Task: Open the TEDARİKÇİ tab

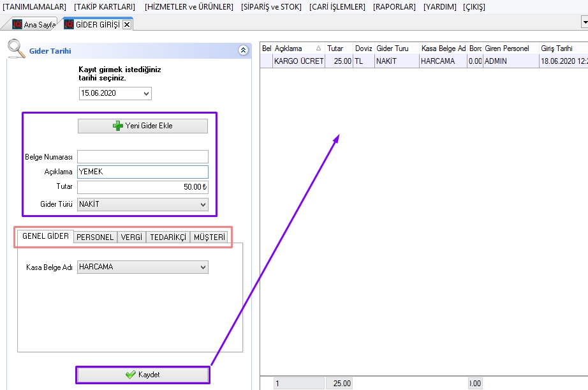Action: (x=168, y=237)
